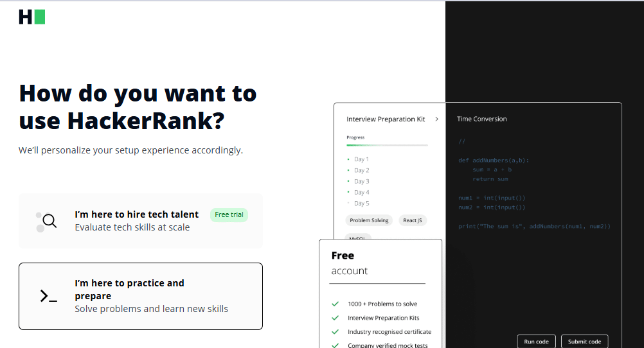Choose the "I'm here to hire tech talent" card

point(141,221)
